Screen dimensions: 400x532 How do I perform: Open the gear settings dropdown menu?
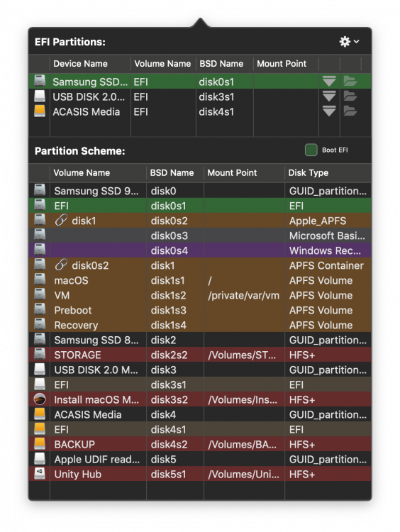coord(349,41)
